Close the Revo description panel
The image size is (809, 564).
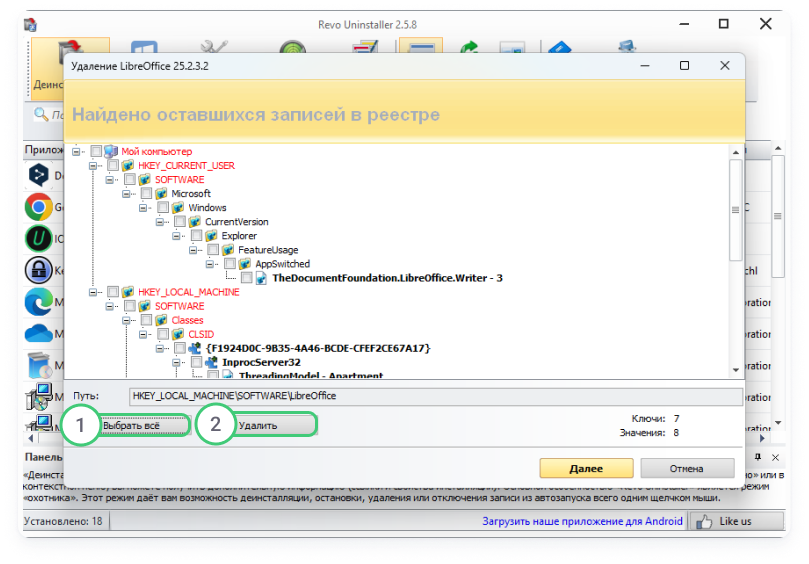click(775, 457)
